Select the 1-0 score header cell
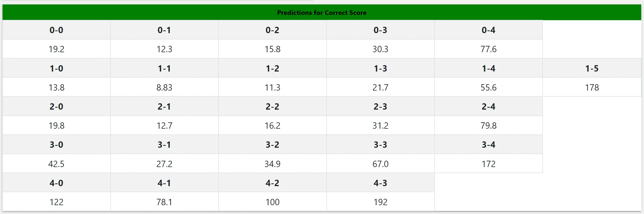The height and width of the screenshot is (214, 644). tap(56, 68)
